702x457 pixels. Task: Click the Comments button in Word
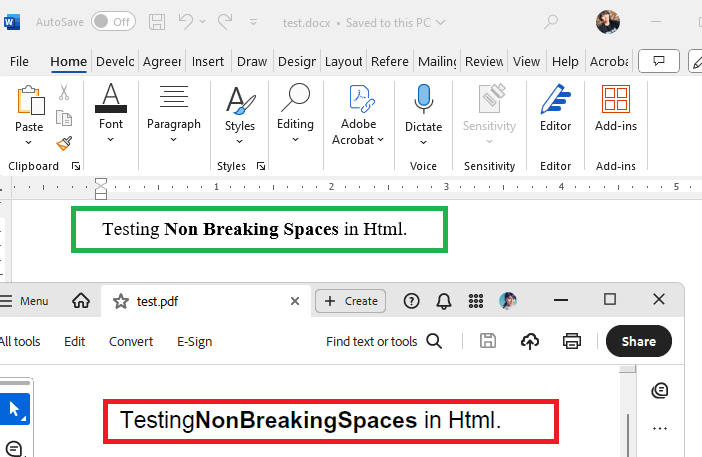[x=659, y=61]
